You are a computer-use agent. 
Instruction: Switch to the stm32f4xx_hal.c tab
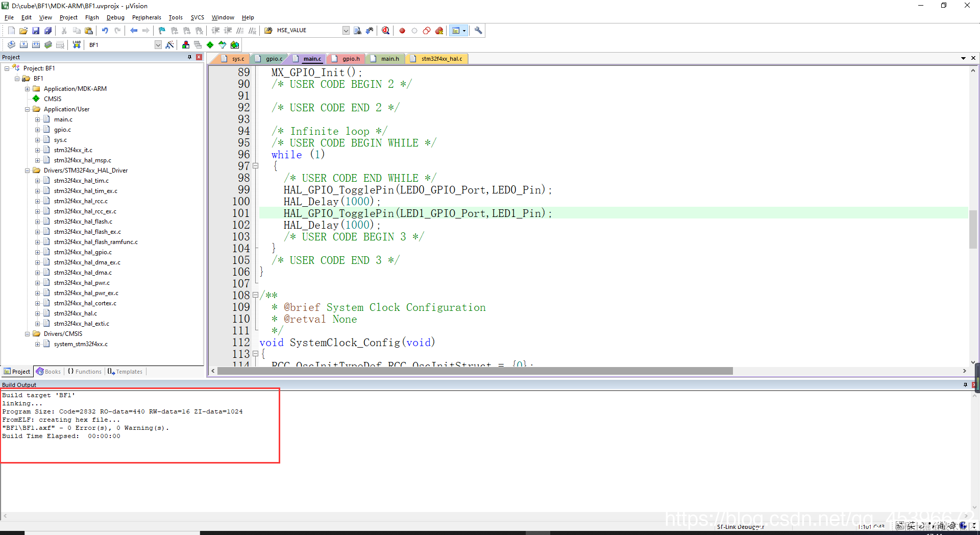point(437,59)
